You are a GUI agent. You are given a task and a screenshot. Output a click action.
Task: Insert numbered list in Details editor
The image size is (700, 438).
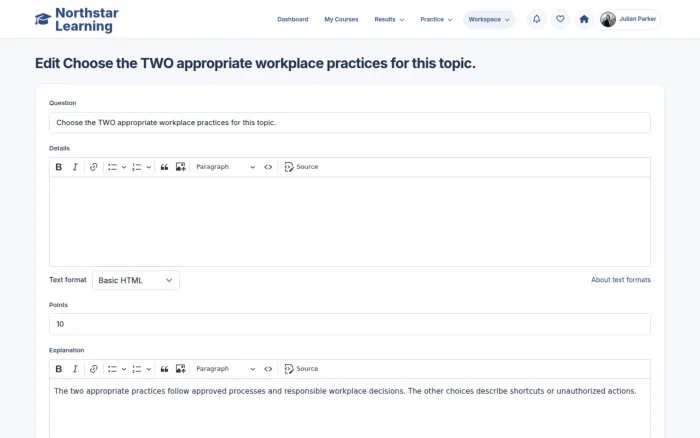(x=137, y=167)
